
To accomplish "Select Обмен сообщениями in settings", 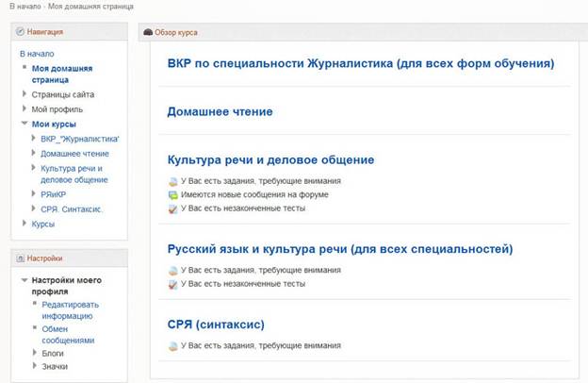I will coord(68,334).
